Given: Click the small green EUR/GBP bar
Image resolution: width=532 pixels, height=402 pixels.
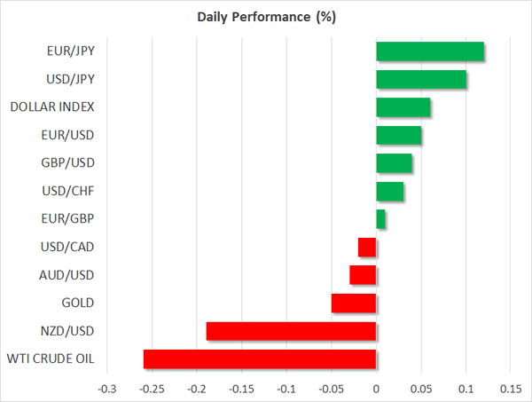Looking at the screenshot, I should [381, 219].
